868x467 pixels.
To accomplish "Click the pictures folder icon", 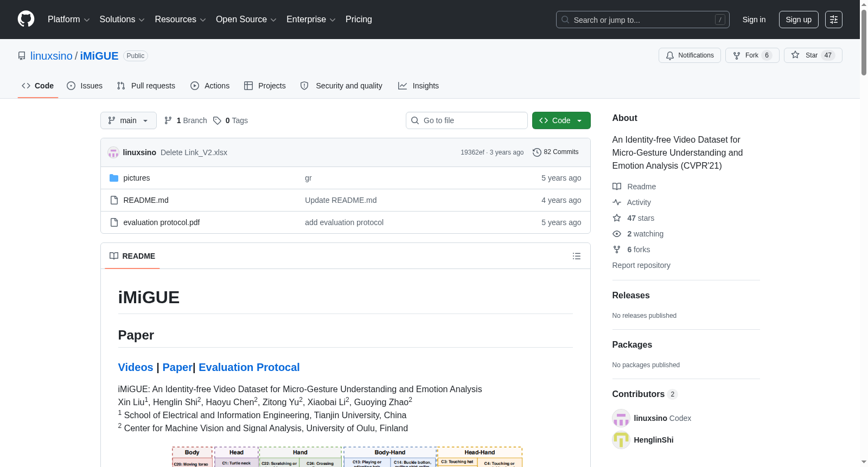I will (114, 178).
